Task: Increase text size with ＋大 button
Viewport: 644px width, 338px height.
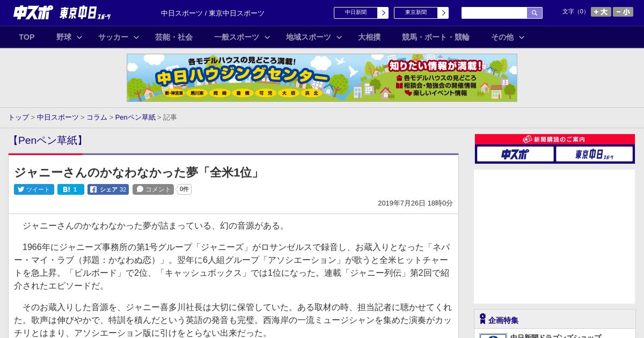Action: coord(601,12)
